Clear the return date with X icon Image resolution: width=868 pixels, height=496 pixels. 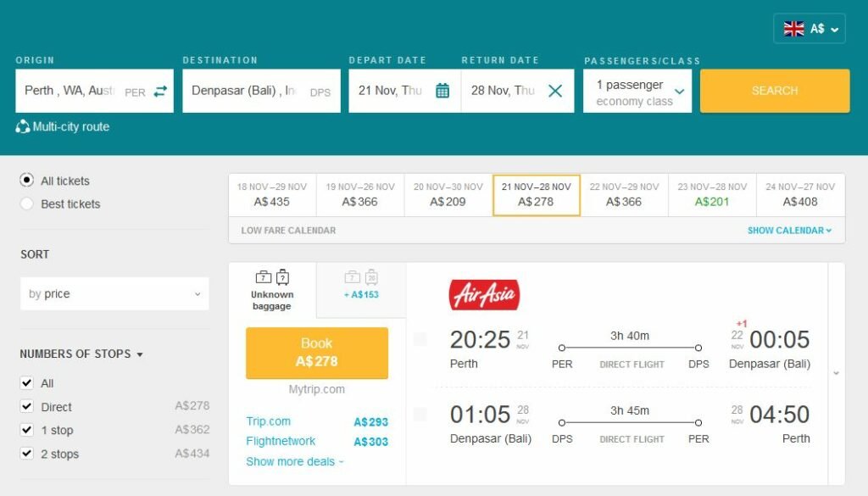click(555, 91)
